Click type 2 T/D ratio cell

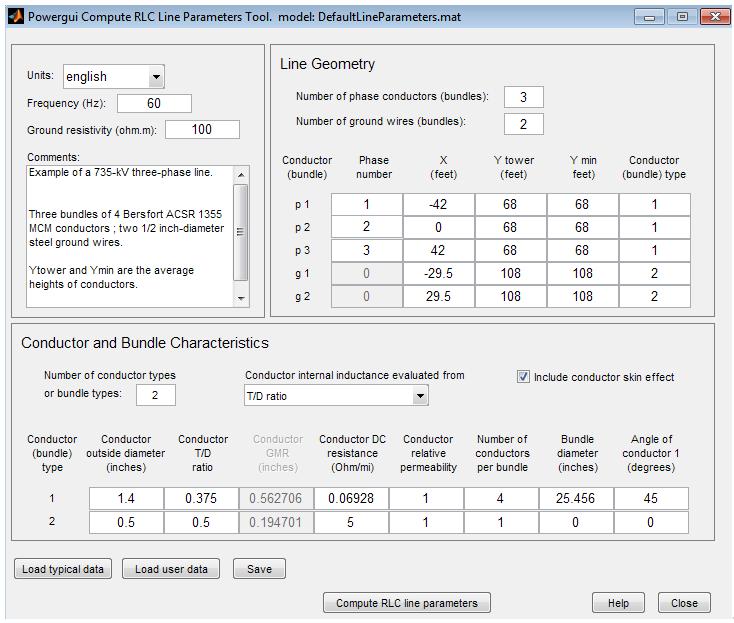pyautogui.click(x=201, y=522)
